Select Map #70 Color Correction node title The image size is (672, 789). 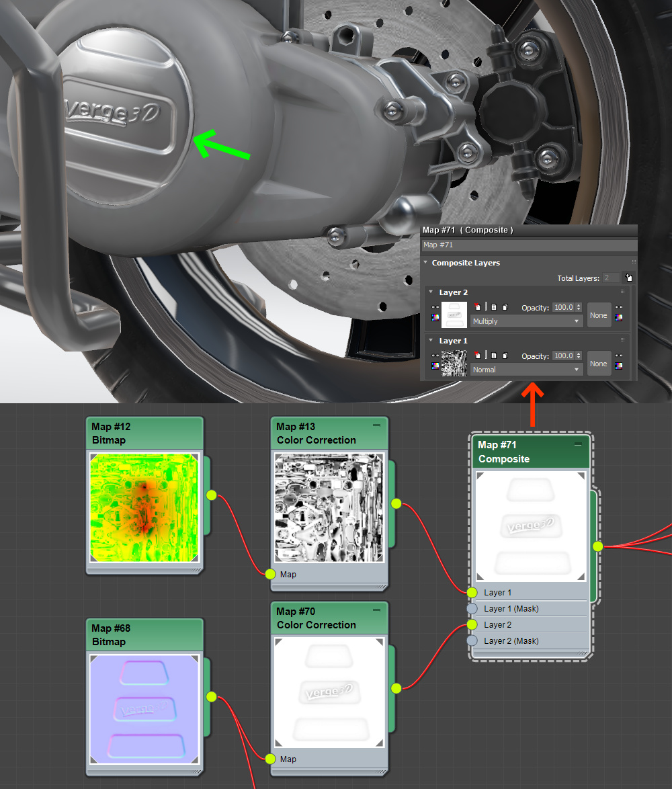tap(329, 618)
